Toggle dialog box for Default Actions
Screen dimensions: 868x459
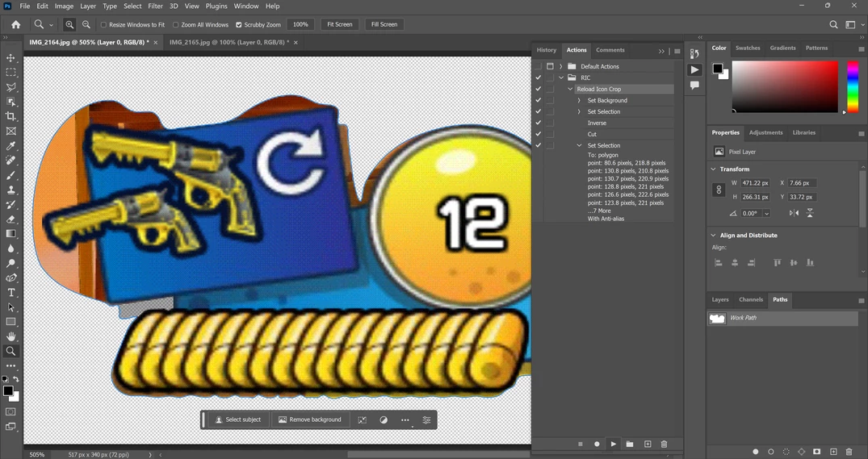tap(550, 66)
